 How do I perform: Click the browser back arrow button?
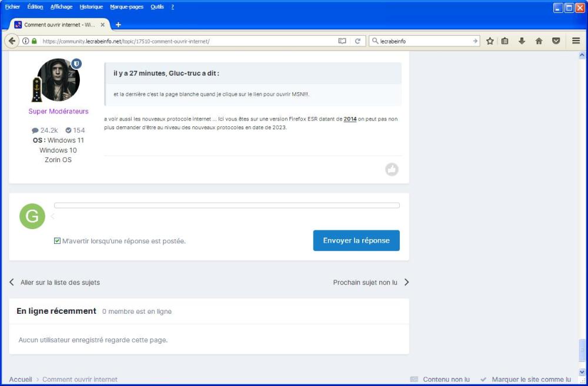click(x=11, y=41)
